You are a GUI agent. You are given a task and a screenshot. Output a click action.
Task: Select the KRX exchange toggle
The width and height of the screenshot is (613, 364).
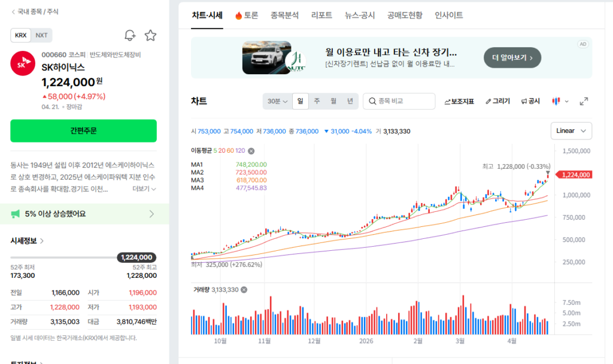tap(21, 35)
